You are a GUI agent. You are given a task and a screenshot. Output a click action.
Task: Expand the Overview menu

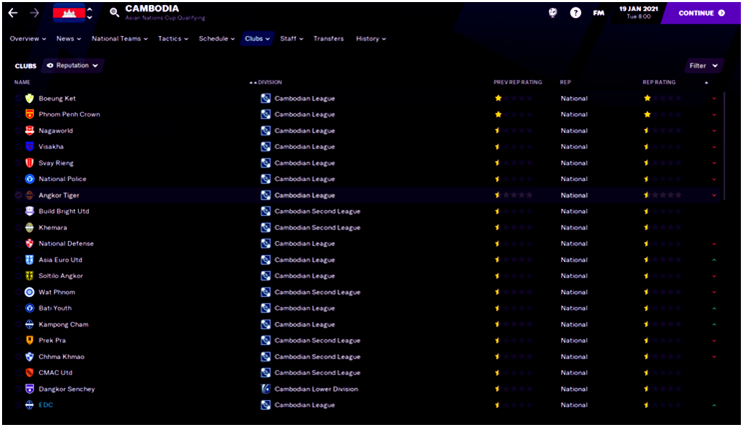tap(28, 38)
